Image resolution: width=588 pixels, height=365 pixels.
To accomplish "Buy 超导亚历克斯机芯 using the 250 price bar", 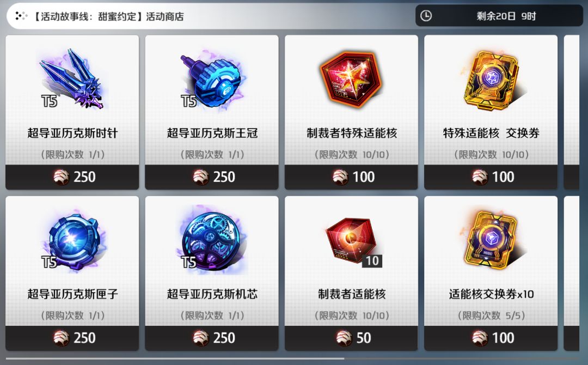I will coord(212,338).
